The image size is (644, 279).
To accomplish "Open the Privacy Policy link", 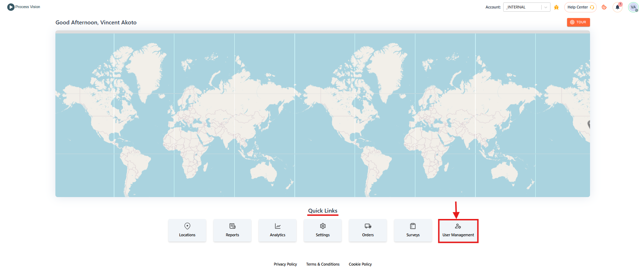I will click(x=285, y=264).
